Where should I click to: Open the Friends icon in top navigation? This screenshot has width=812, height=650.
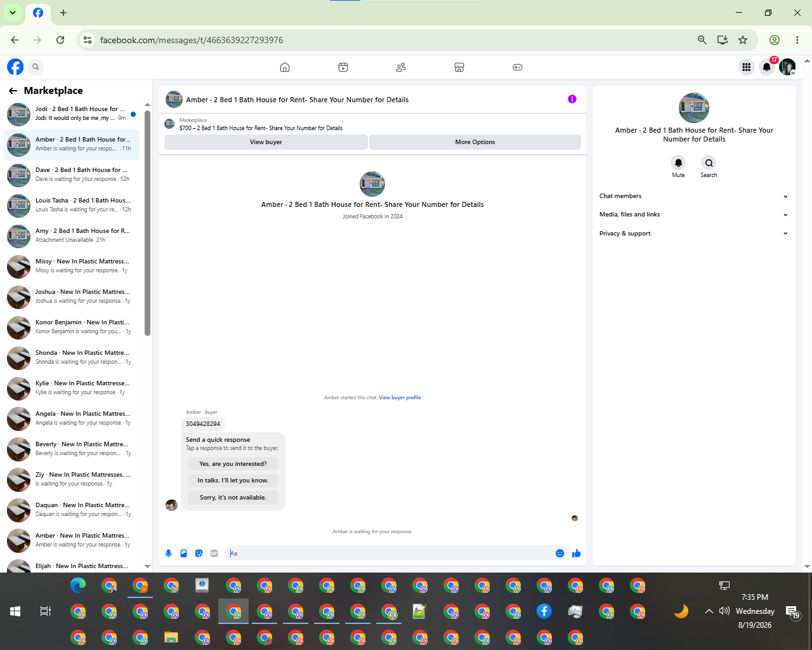(x=401, y=67)
